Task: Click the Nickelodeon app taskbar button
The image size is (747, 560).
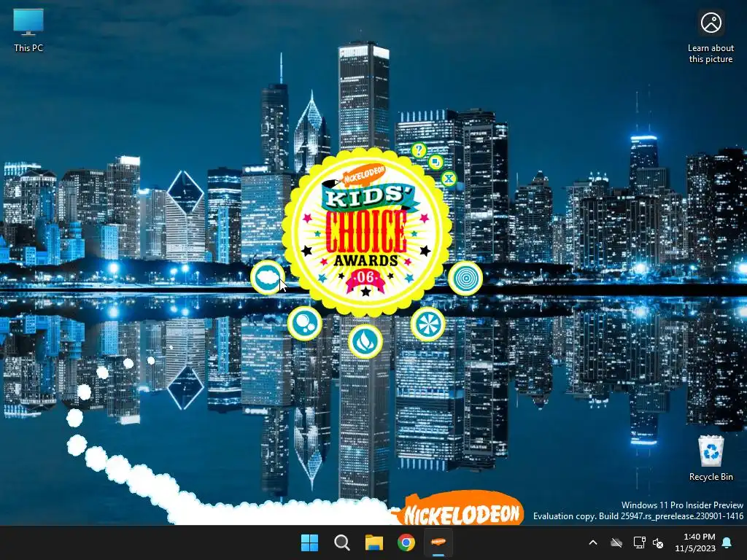Action: (x=438, y=542)
